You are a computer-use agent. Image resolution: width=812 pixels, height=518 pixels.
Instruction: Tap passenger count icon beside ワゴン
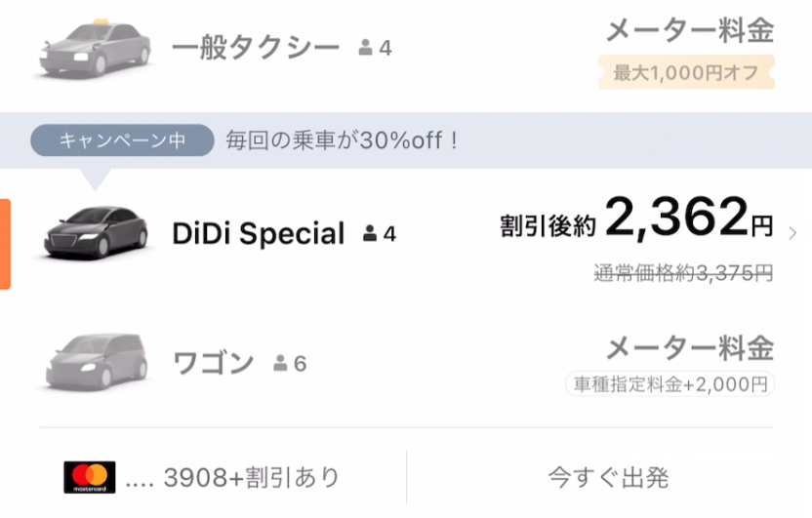coord(281,364)
